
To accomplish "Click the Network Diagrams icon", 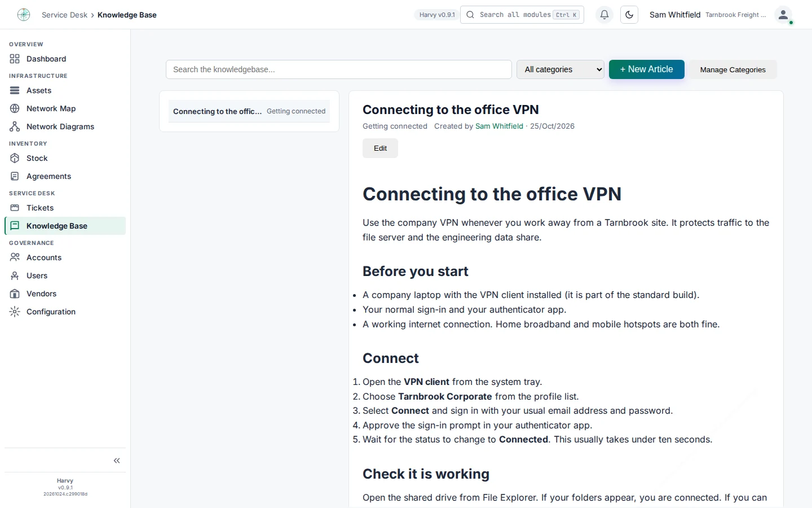I will (x=15, y=126).
